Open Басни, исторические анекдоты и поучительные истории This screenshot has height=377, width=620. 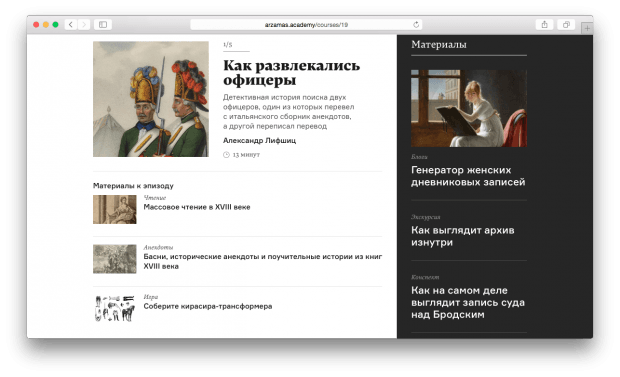263,261
